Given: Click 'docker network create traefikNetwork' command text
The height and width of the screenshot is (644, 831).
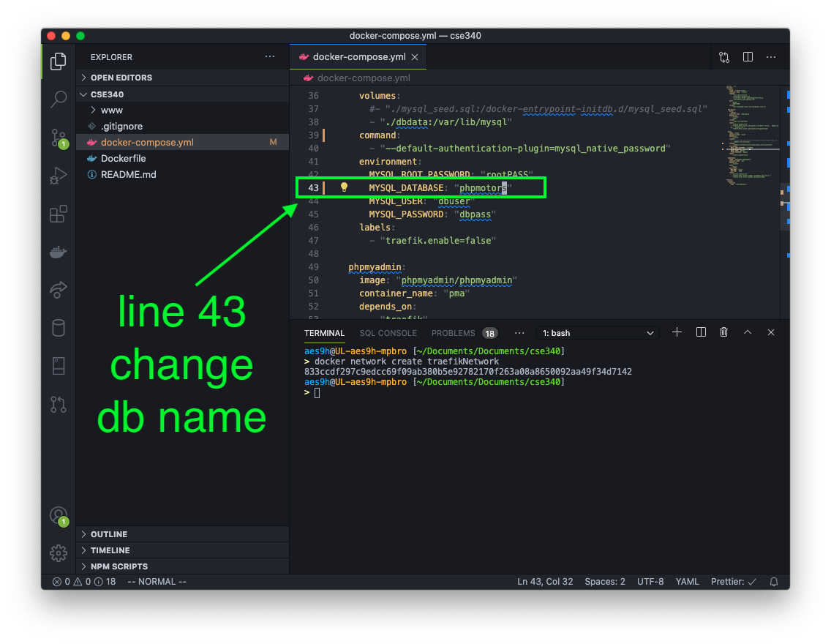Looking at the screenshot, I should tap(407, 362).
